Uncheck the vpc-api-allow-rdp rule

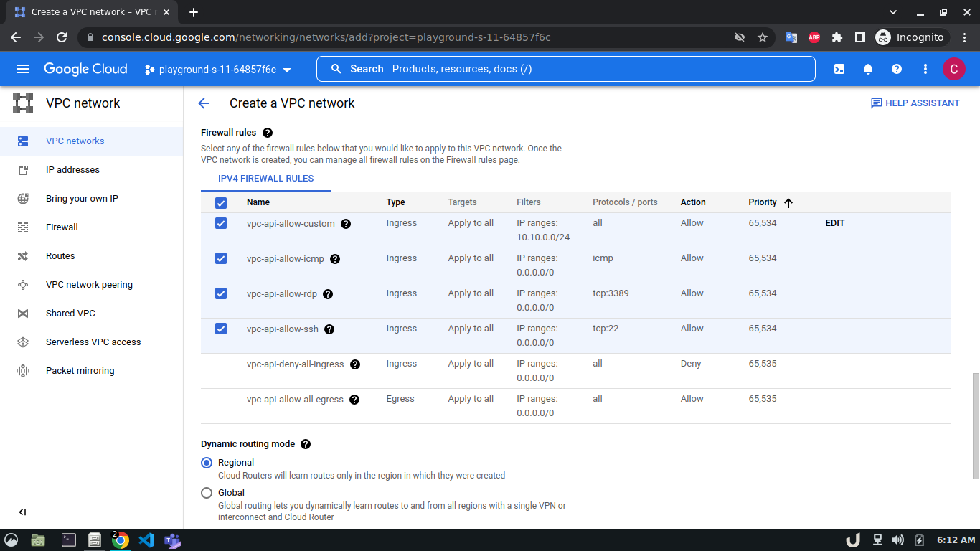[221, 293]
